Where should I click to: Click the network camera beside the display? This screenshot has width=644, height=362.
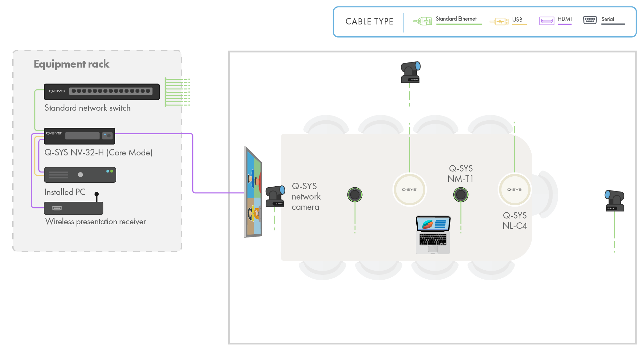(x=275, y=196)
